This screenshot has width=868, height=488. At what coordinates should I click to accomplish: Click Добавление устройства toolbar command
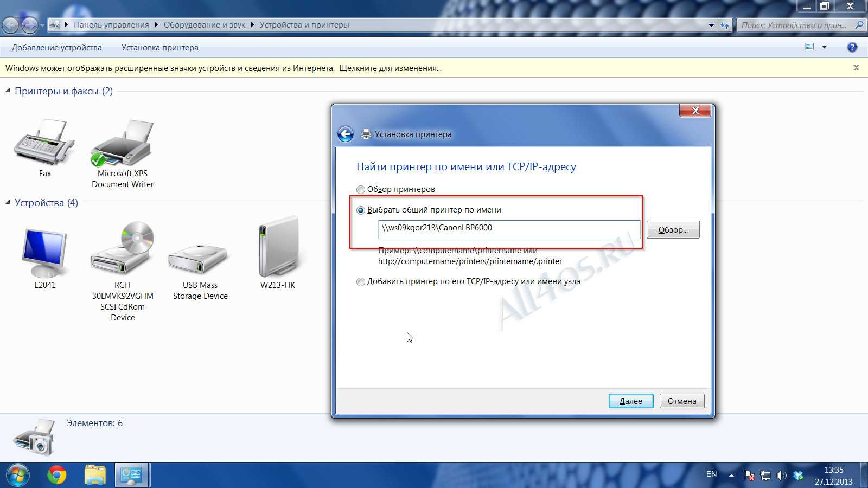tap(57, 48)
